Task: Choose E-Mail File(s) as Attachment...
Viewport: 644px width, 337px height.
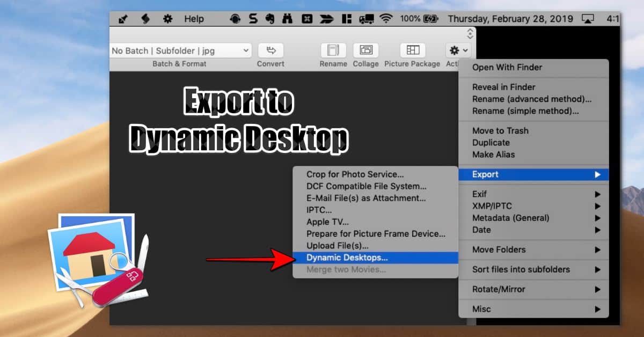Action: click(375, 198)
